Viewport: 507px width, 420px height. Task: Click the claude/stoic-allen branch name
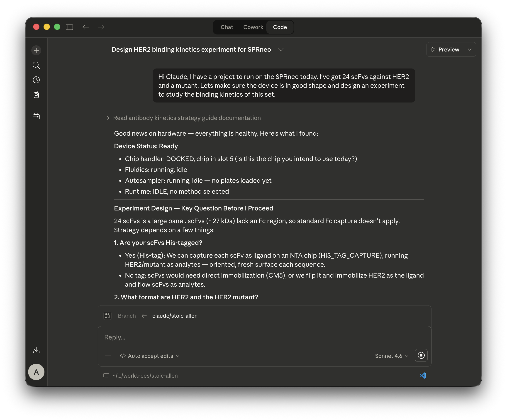175,316
